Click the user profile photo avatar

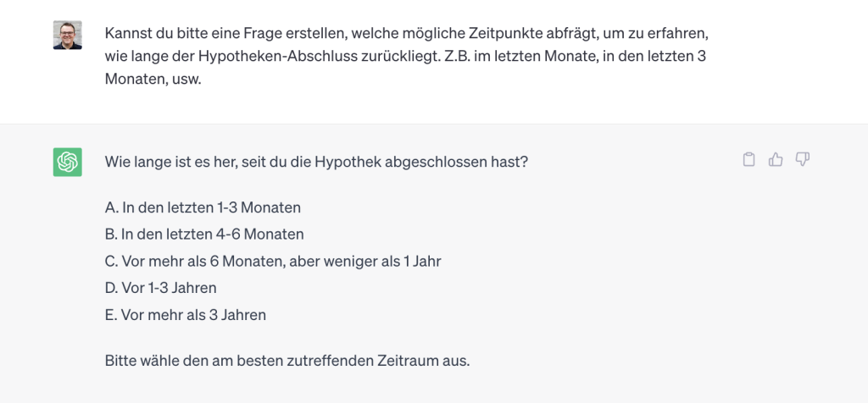tap(68, 35)
